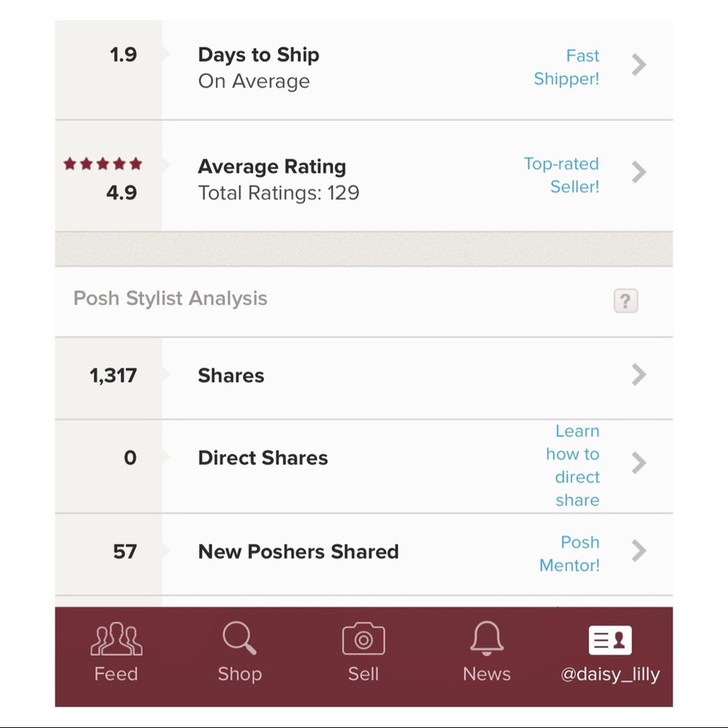Open the Feed people icon
Image resolution: width=728 pixels, height=728 pixels.
click(x=115, y=641)
